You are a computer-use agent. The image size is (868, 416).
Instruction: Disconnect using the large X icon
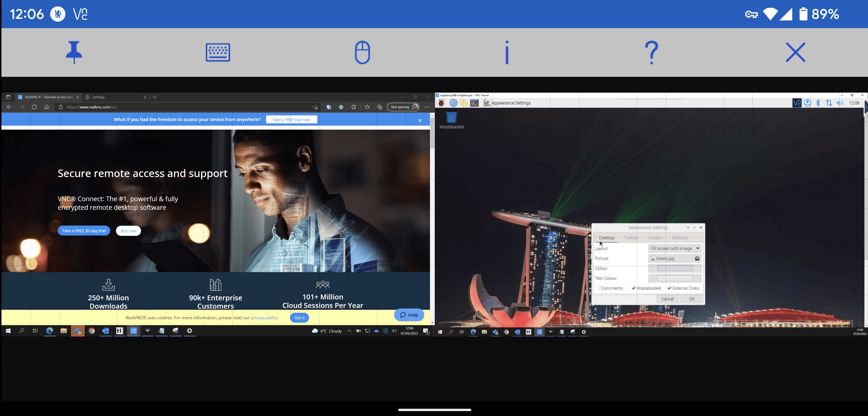tap(796, 52)
